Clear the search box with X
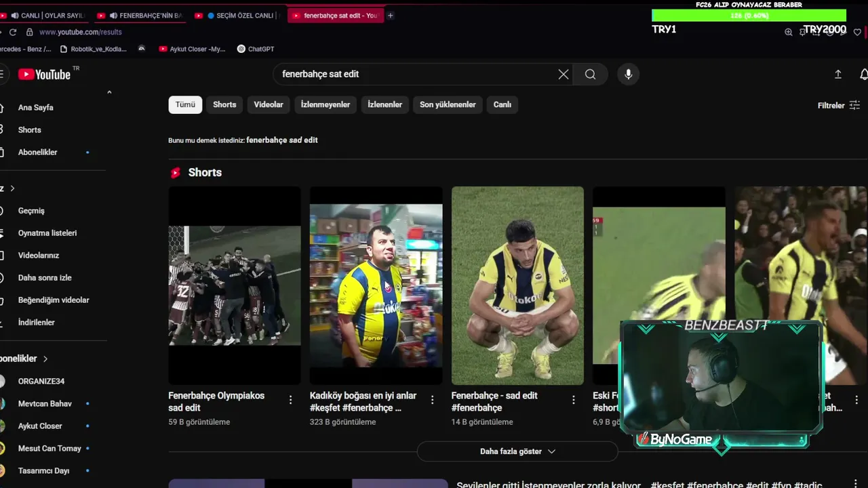Screen dimensions: 868x488 click(x=564, y=75)
